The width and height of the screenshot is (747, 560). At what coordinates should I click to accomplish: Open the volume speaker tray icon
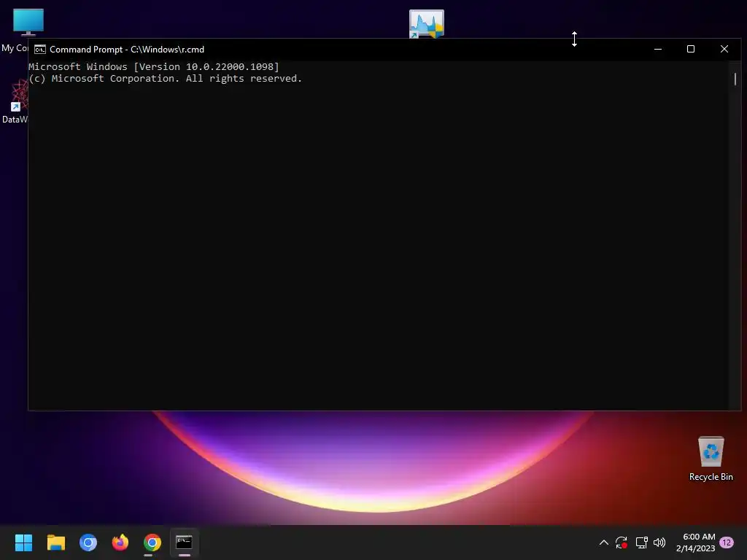click(x=659, y=542)
